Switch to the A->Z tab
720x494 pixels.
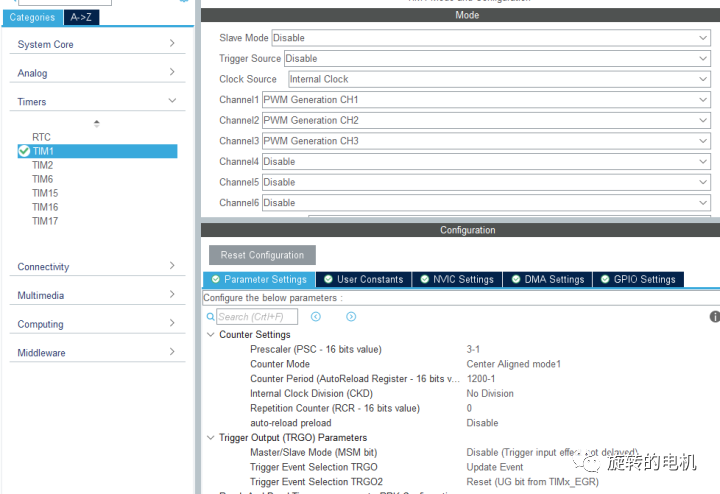point(81,17)
